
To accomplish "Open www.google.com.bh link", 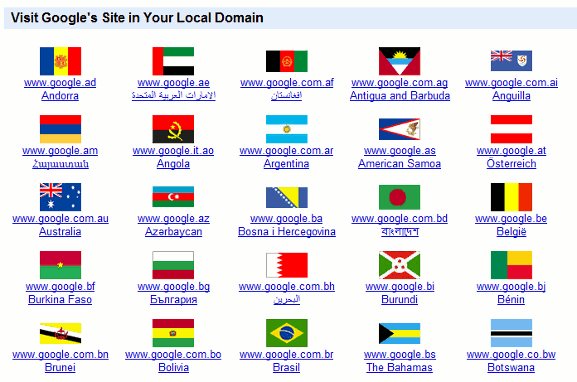I will pyautogui.click(x=287, y=287).
